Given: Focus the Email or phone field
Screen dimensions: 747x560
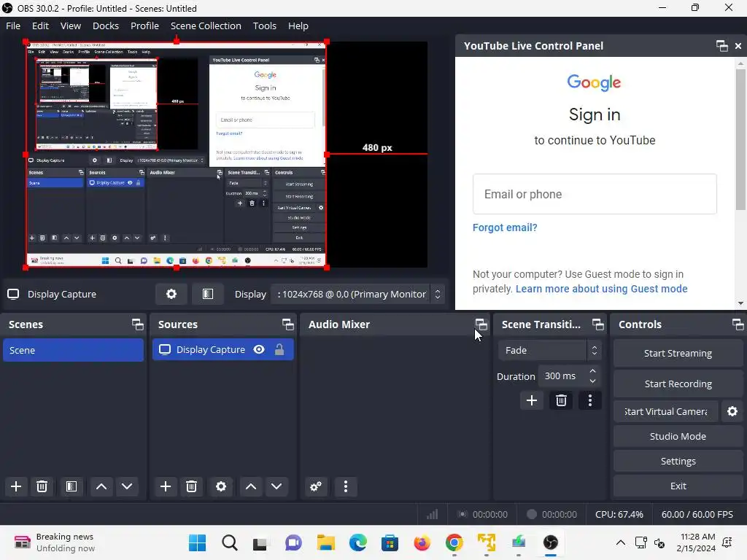Looking at the screenshot, I should 595,194.
